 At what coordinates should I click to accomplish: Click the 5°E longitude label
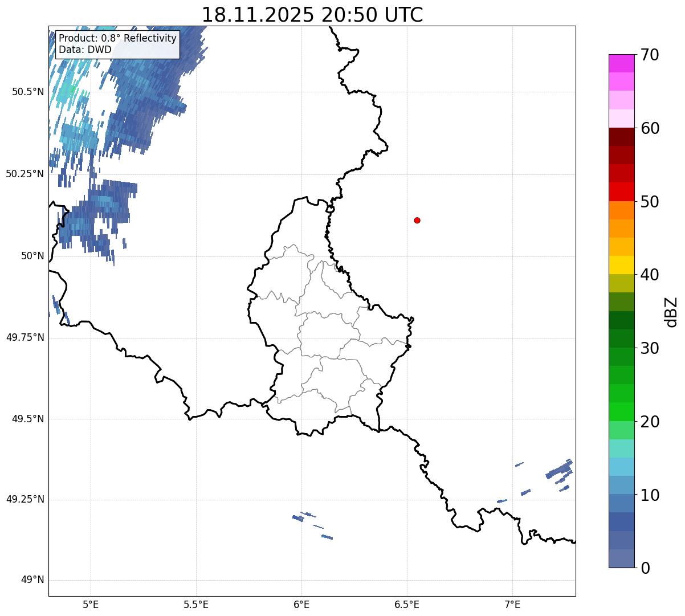coord(91,605)
